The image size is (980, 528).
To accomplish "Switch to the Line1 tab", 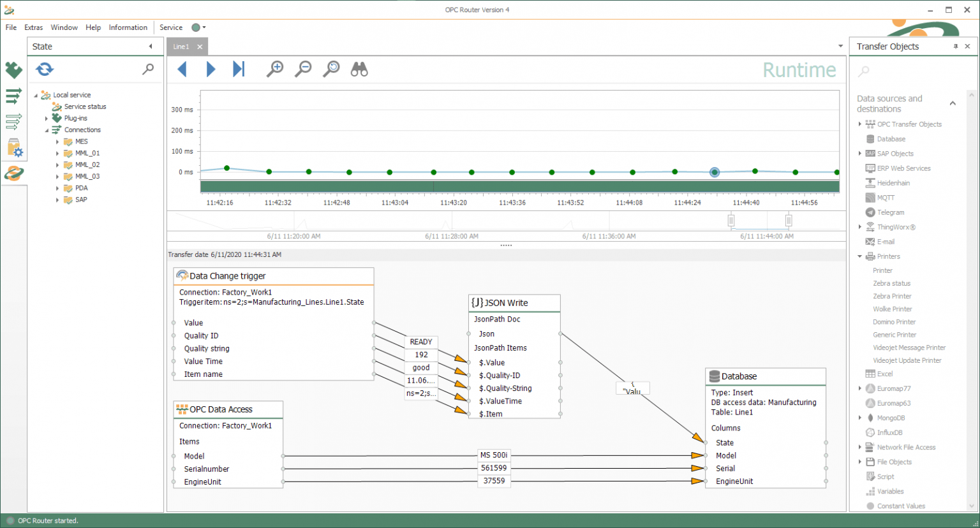I will [181, 47].
